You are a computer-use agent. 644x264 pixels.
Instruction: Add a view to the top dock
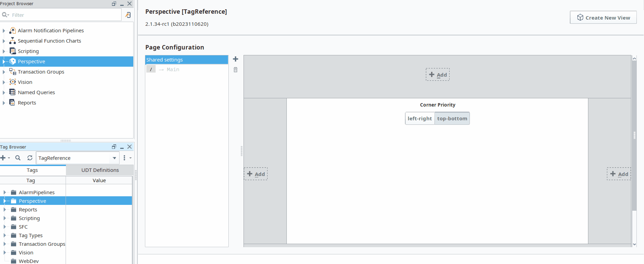(x=438, y=75)
